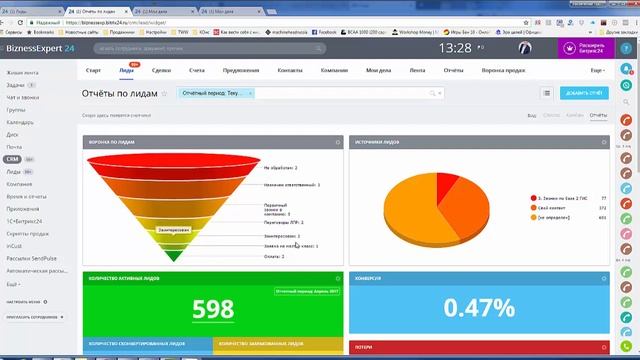Click the teal clock icon in right sidebar

[626, 85]
